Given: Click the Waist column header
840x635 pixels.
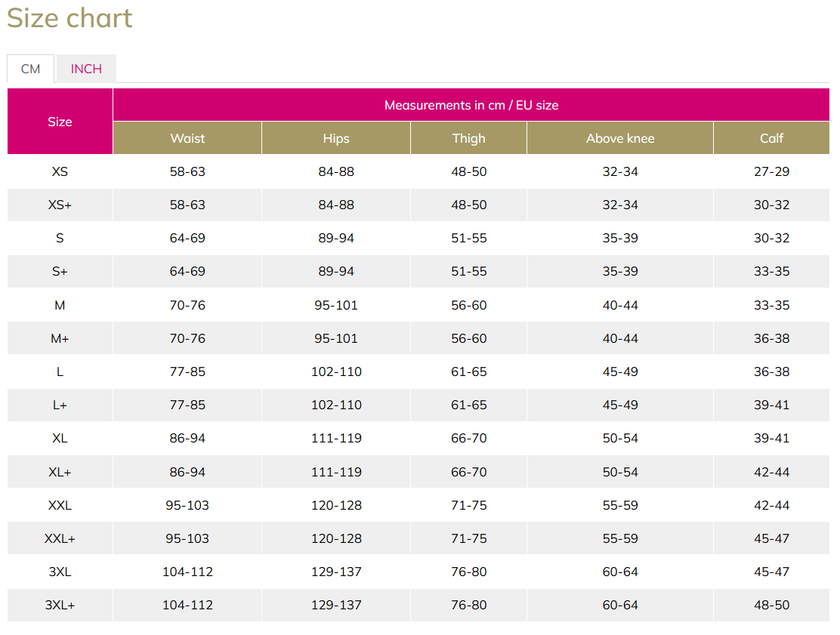Looking at the screenshot, I should point(187,138).
